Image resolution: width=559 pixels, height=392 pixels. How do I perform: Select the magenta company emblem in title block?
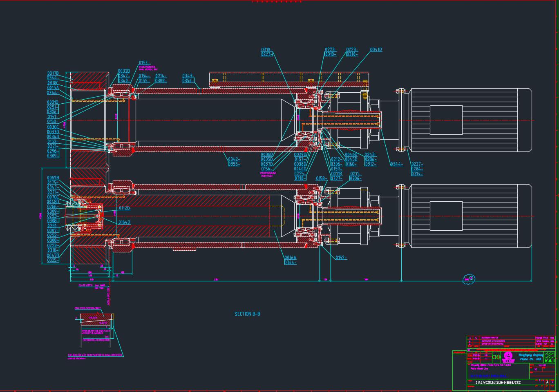tap(508, 357)
